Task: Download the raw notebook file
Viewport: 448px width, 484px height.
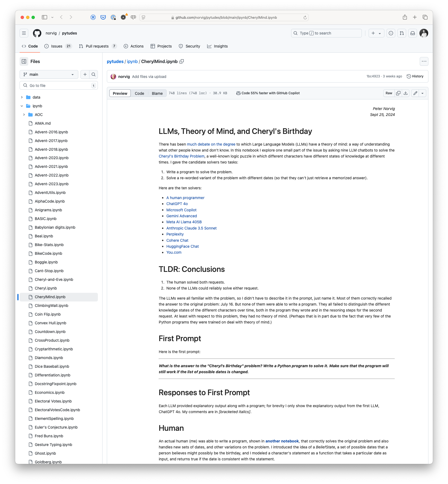Action: [406, 93]
